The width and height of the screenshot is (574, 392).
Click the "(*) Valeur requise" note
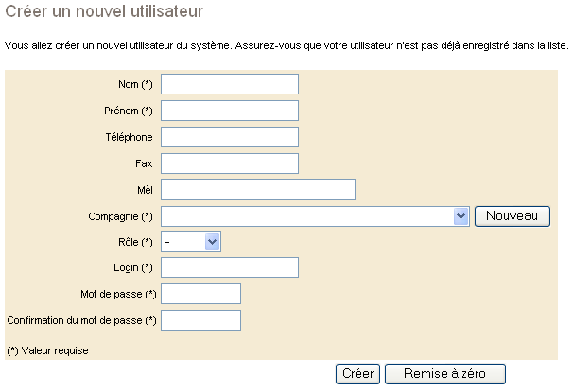(x=47, y=350)
